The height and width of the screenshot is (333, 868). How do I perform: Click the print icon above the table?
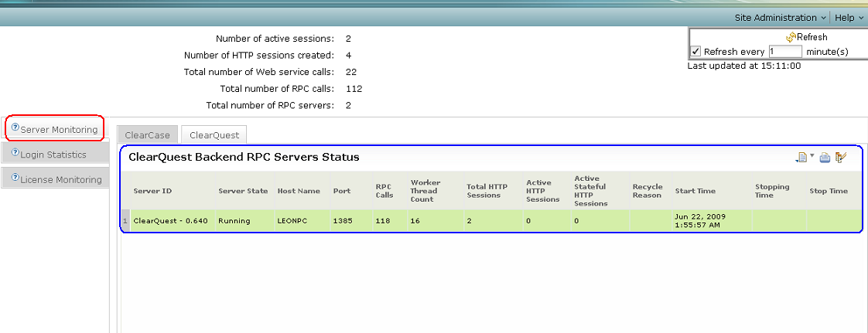(x=825, y=158)
